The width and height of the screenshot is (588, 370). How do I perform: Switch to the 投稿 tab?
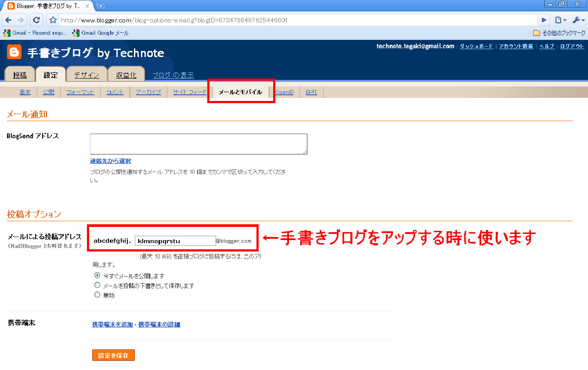(x=20, y=75)
